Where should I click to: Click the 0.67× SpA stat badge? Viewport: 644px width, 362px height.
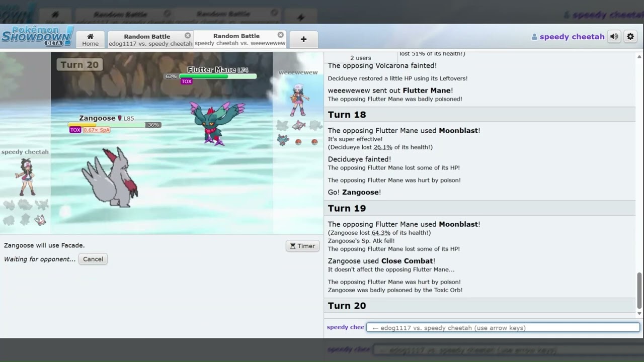(x=96, y=130)
